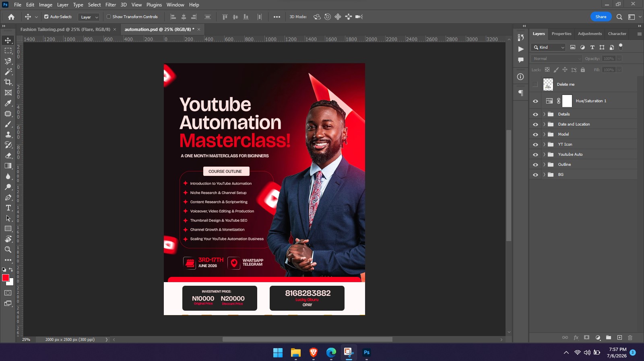Click the Opacity value field

(609, 59)
